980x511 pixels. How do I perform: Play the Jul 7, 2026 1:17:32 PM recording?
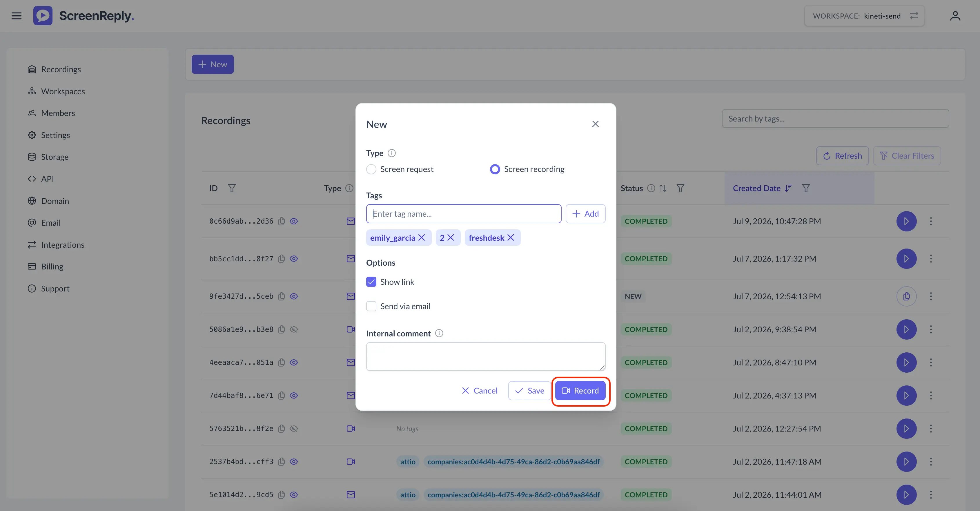coord(906,259)
